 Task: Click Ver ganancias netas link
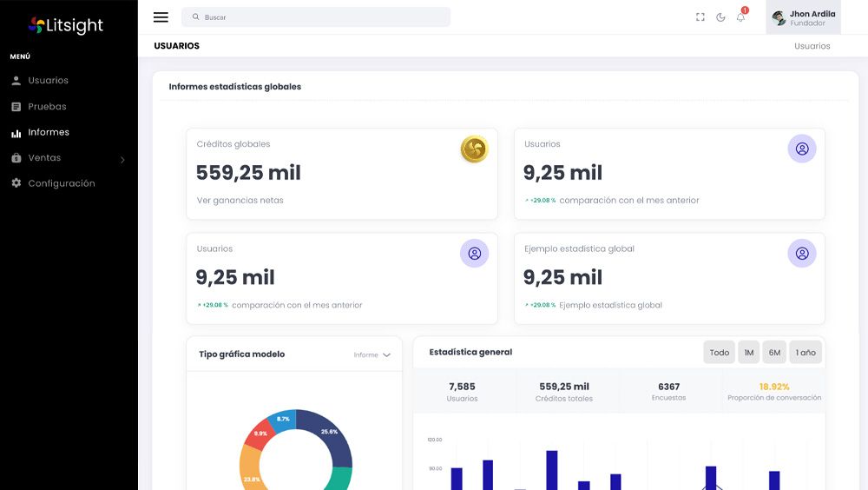(240, 201)
